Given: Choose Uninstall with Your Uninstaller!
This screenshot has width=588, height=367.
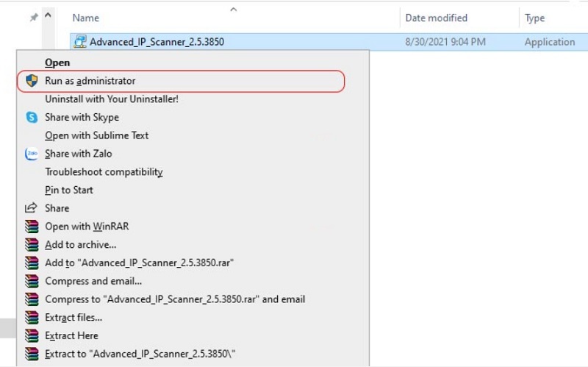Looking at the screenshot, I should pyautogui.click(x=112, y=99).
